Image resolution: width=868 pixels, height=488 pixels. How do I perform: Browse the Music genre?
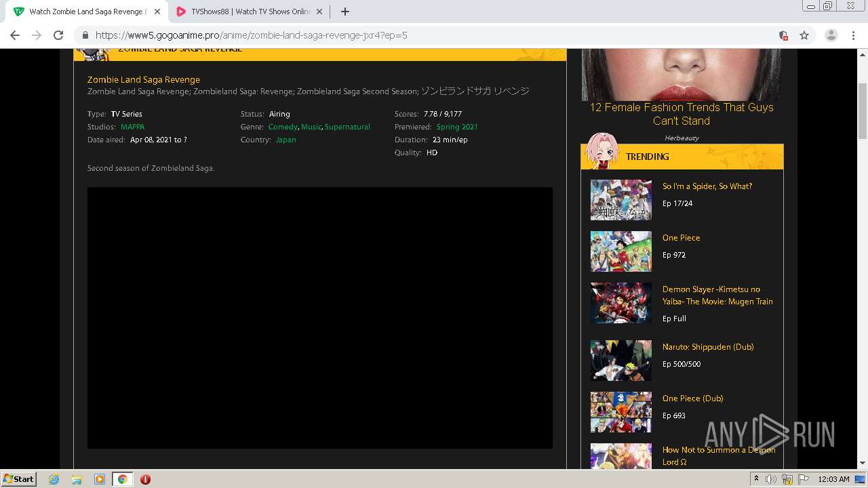311,127
